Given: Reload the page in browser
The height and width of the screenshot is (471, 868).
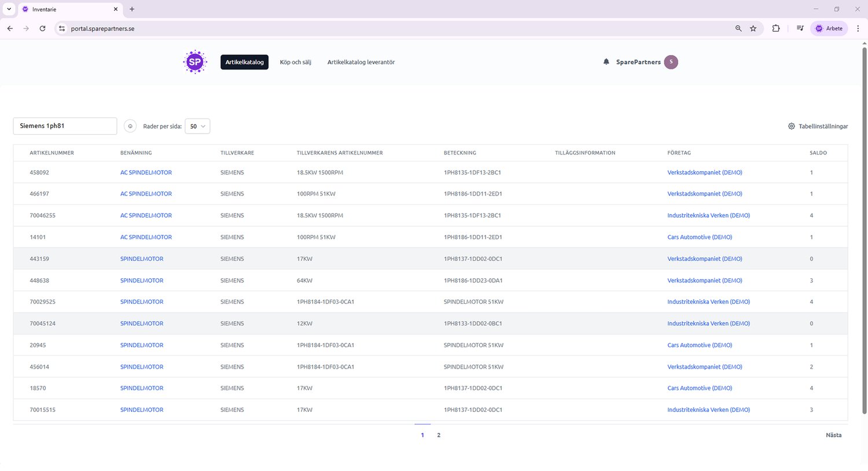Looking at the screenshot, I should point(42,28).
